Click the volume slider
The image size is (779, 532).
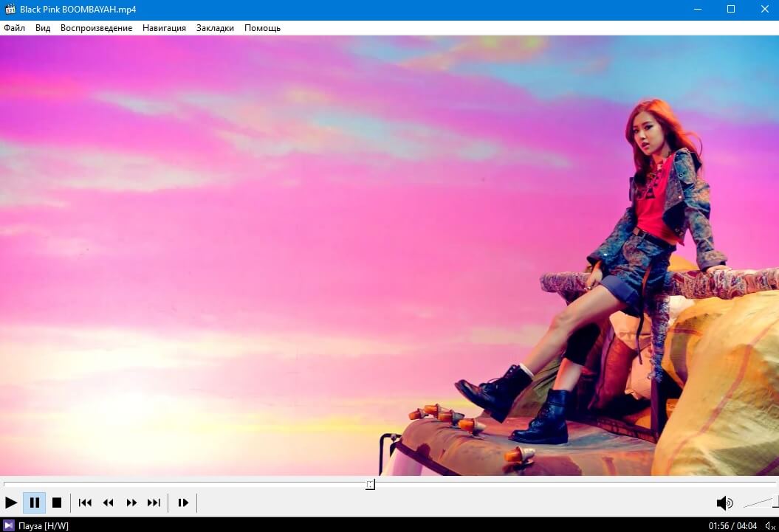[x=759, y=502]
